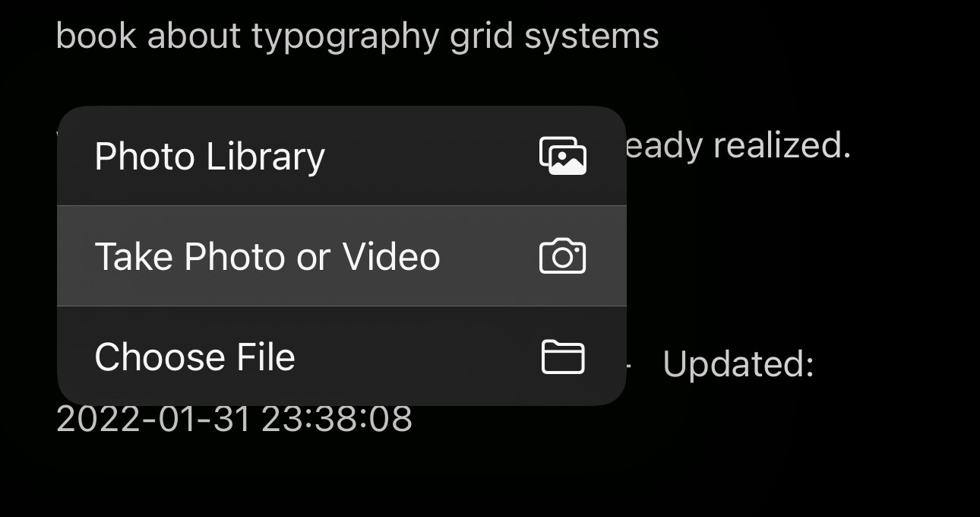Screen dimensions: 980x517
Task: Click the partially hidden text ending in realized
Action: (x=737, y=144)
